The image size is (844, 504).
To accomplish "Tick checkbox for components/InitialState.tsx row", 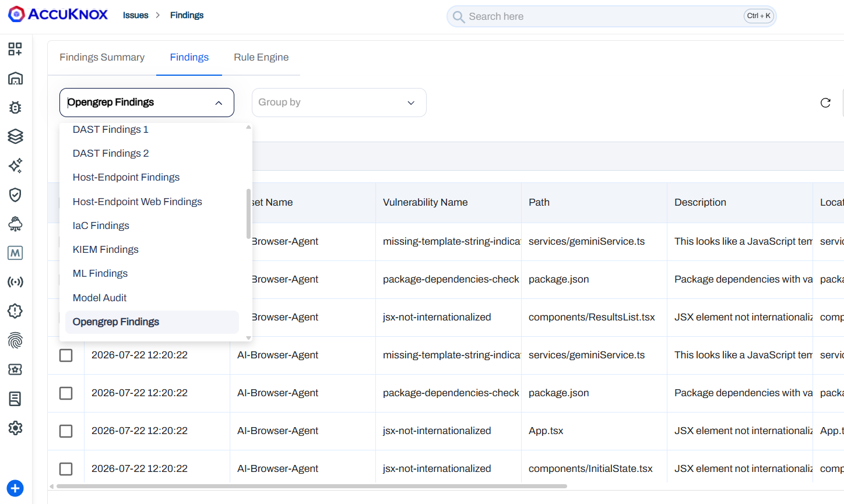I will [x=66, y=469].
